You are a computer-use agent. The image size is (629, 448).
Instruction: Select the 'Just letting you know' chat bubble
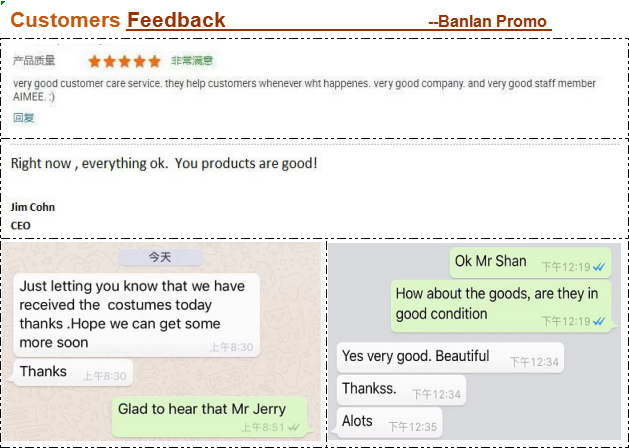137,314
